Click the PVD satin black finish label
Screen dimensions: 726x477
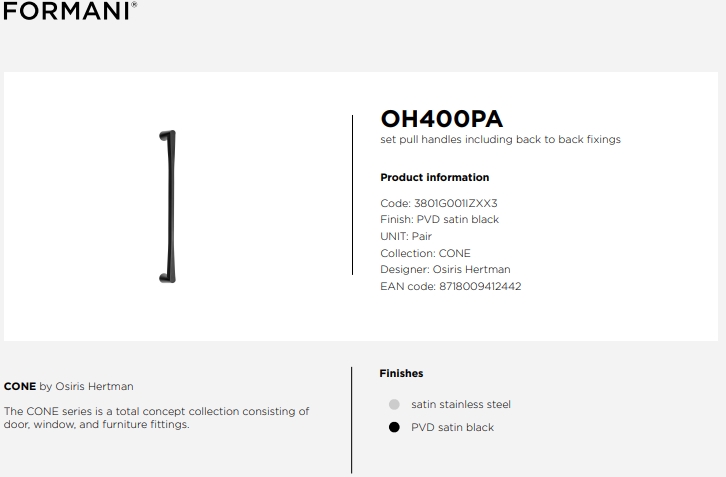coord(452,427)
